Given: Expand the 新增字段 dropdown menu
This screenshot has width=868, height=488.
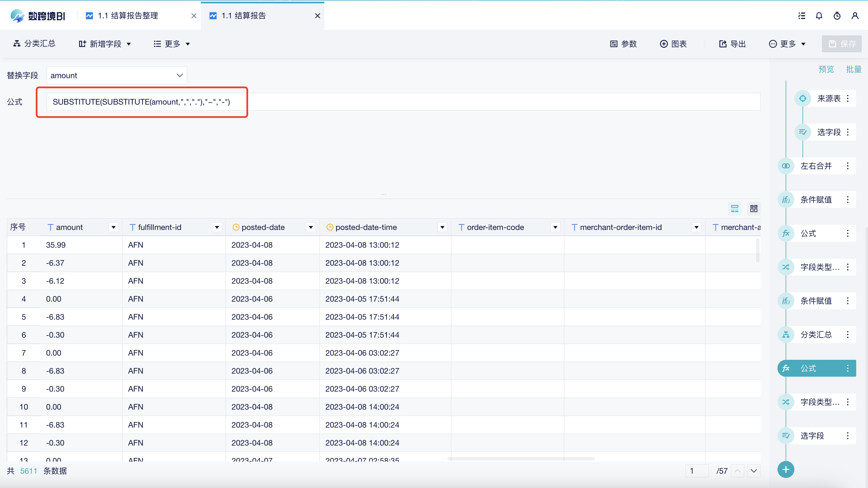Looking at the screenshot, I should coord(105,44).
